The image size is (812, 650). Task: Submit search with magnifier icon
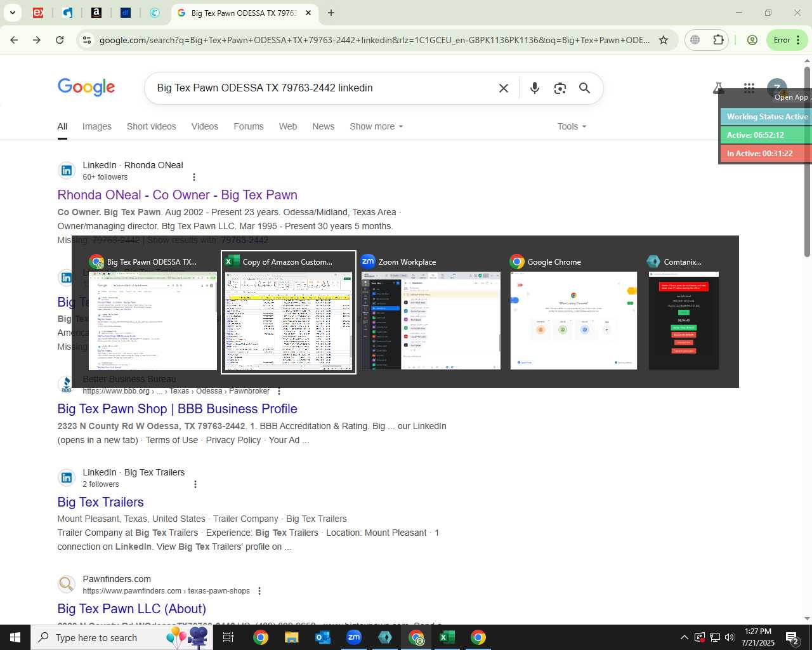tap(585, 88)
